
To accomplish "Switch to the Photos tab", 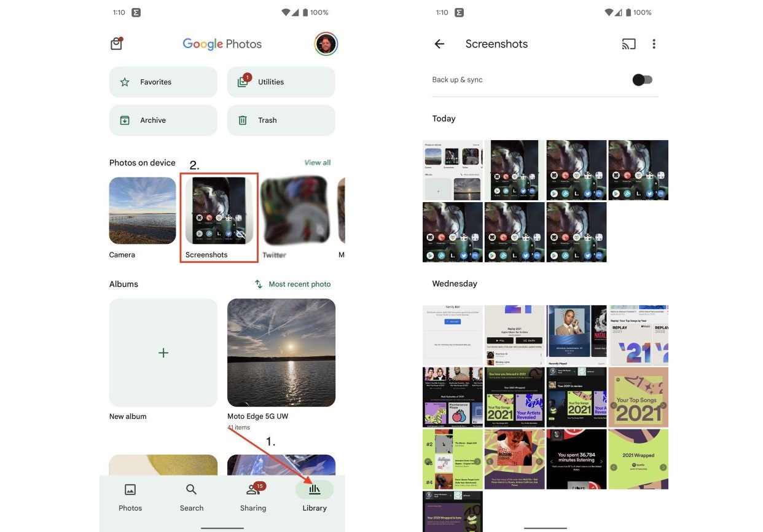I will [130, 498].
